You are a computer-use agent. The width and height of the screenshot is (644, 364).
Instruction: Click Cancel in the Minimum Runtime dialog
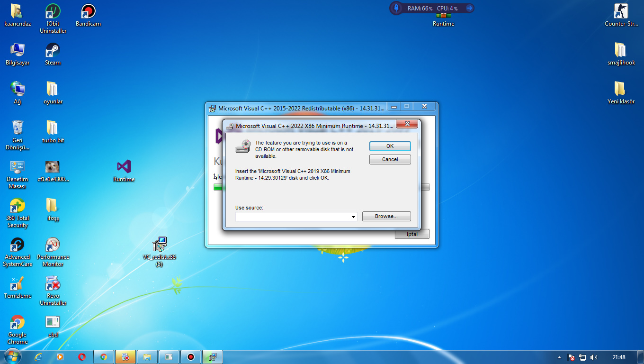(x=390, y=159)
